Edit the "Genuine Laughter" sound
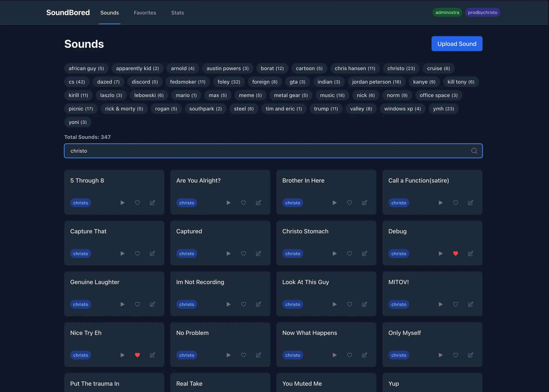The width and height of the screenshot is (549, 392). coord(152,304)
